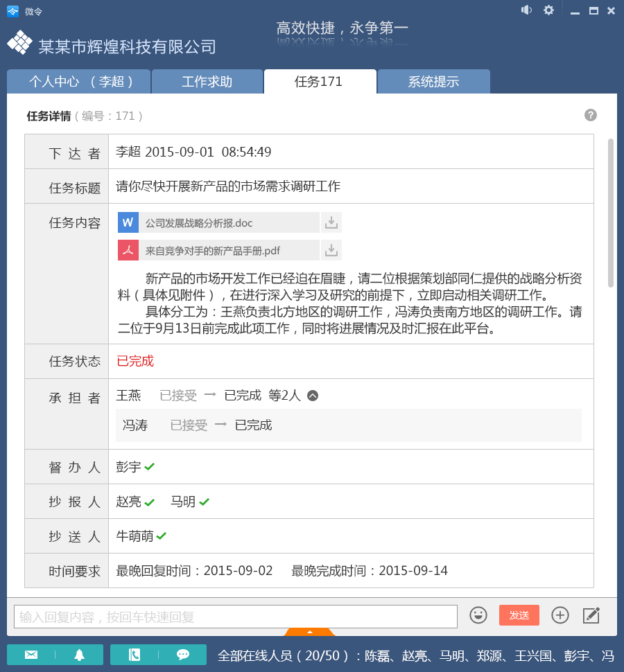Click the plus add icon beside 发送
The width and height of the screenshot is (624, 672).
(560, 615)
